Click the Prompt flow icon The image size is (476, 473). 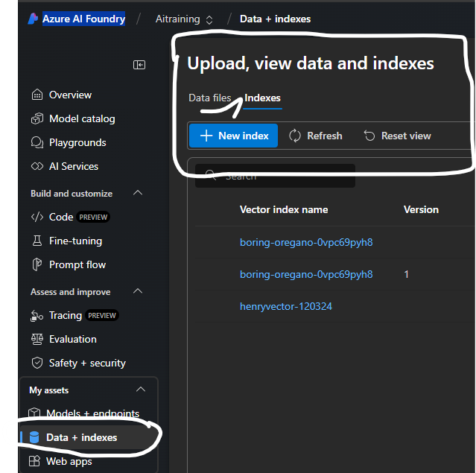pyautogui.click(x=37, y=264)
